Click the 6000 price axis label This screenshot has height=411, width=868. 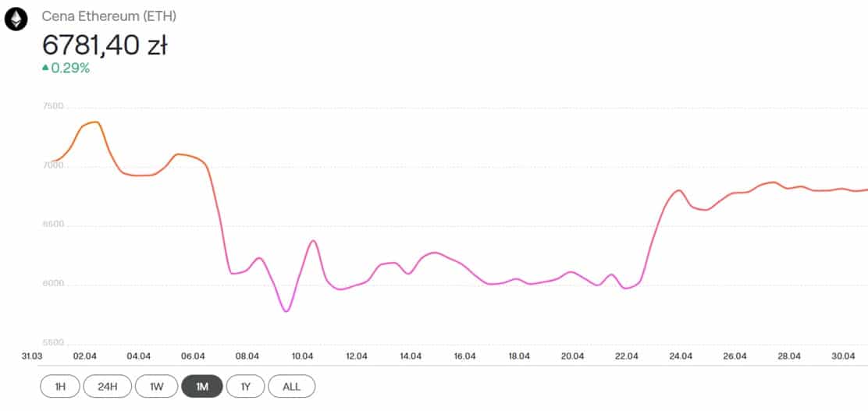click(x=52, y=284)
